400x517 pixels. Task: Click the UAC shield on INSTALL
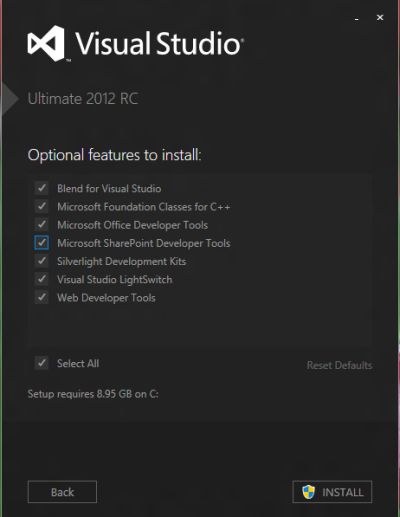[x=308, y=492]
